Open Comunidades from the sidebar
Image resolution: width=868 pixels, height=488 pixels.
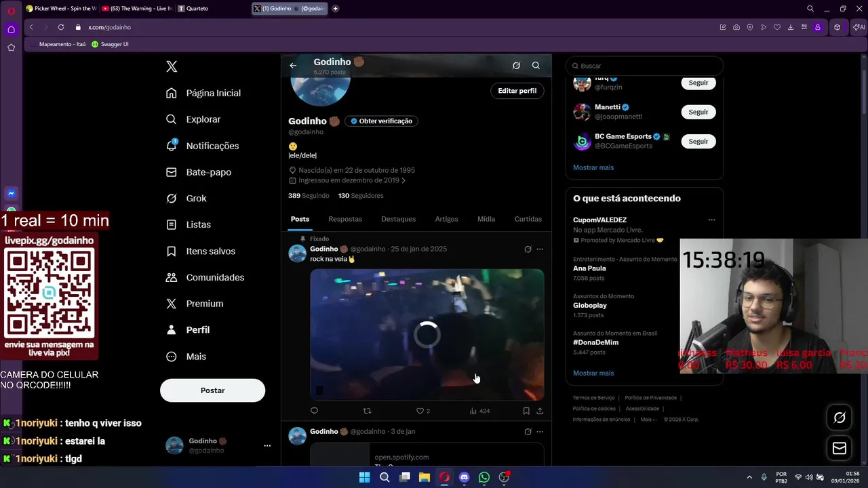coord(205,277)
